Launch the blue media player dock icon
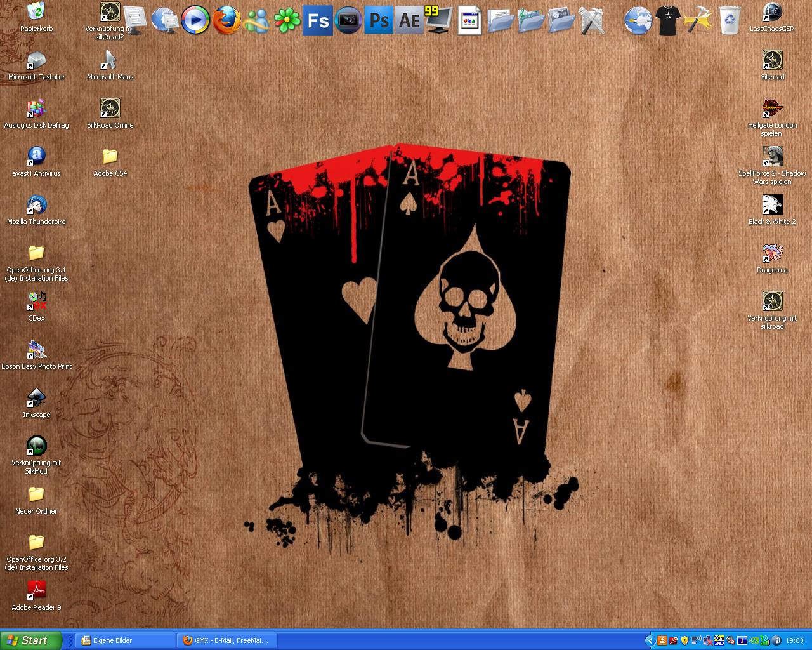Viewport: 812px width, 650px height. click(x=195, y=20)
